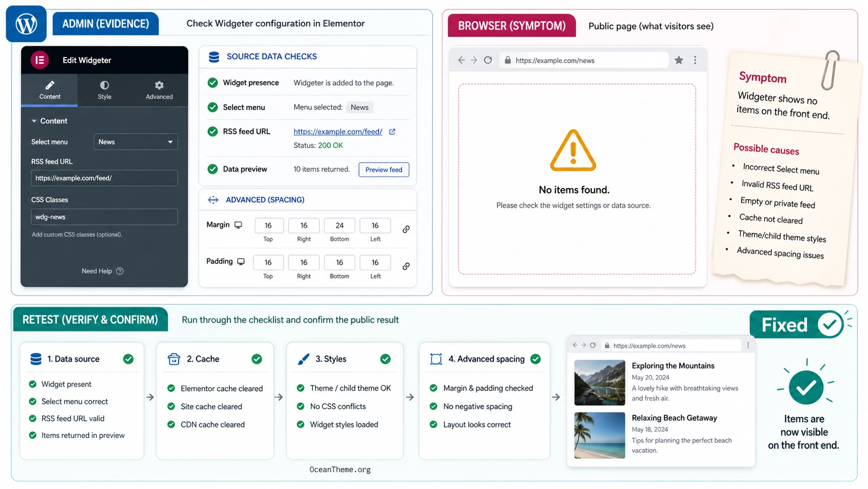
Task: Click the Cache step basket icon
Action: tap(174, 359)
